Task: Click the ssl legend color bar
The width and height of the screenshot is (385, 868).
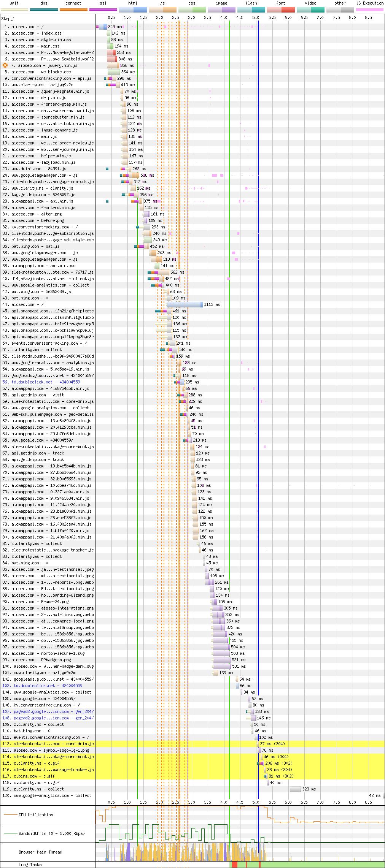Action: [x=103, y=10]
